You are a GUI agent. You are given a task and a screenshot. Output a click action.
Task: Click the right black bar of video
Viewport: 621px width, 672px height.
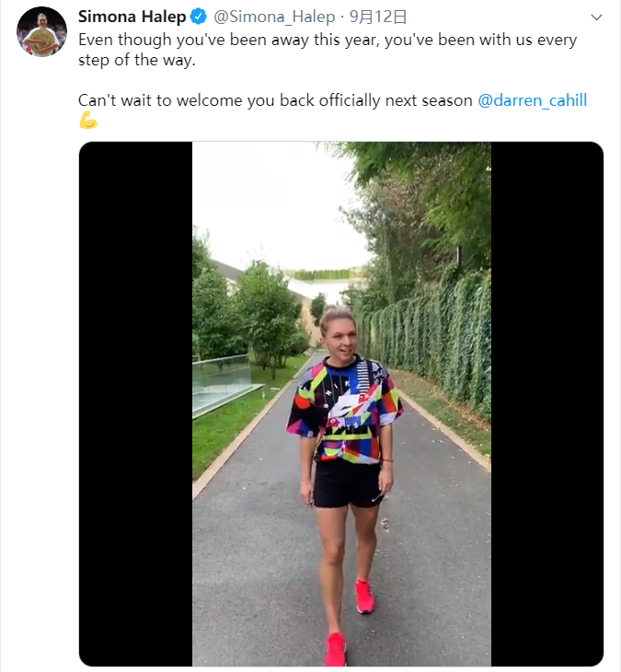(x=546, y=404)
